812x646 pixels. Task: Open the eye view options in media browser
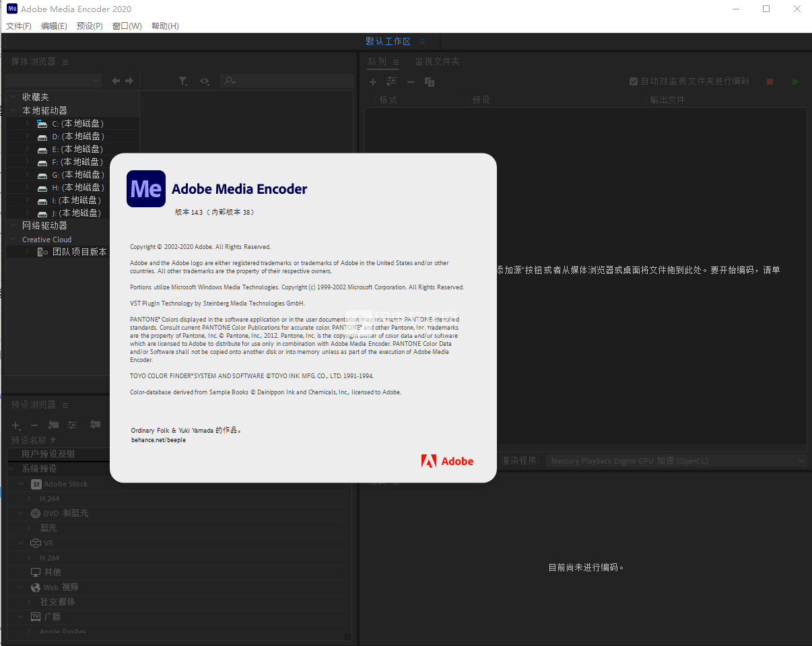[205, 81]
